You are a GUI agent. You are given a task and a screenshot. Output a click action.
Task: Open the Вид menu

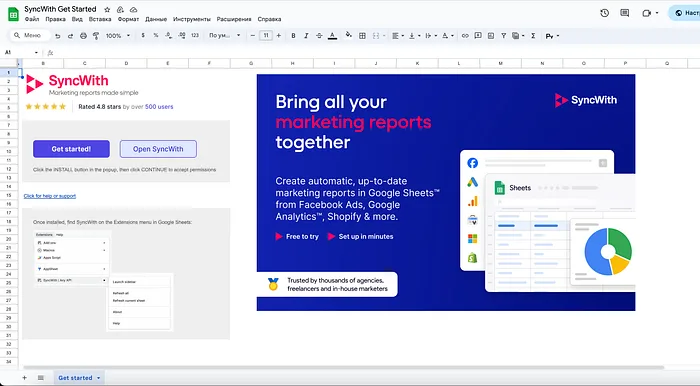(77, 19)
